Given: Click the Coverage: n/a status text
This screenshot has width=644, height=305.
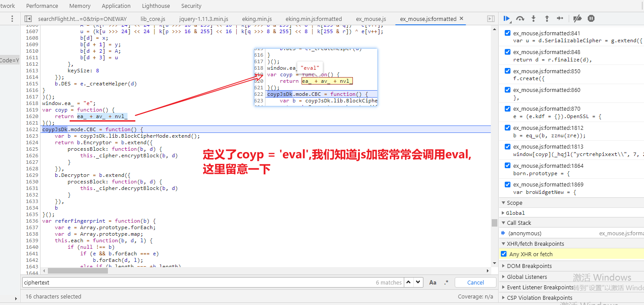Looking at the screenshot, I should coord(475,296).
